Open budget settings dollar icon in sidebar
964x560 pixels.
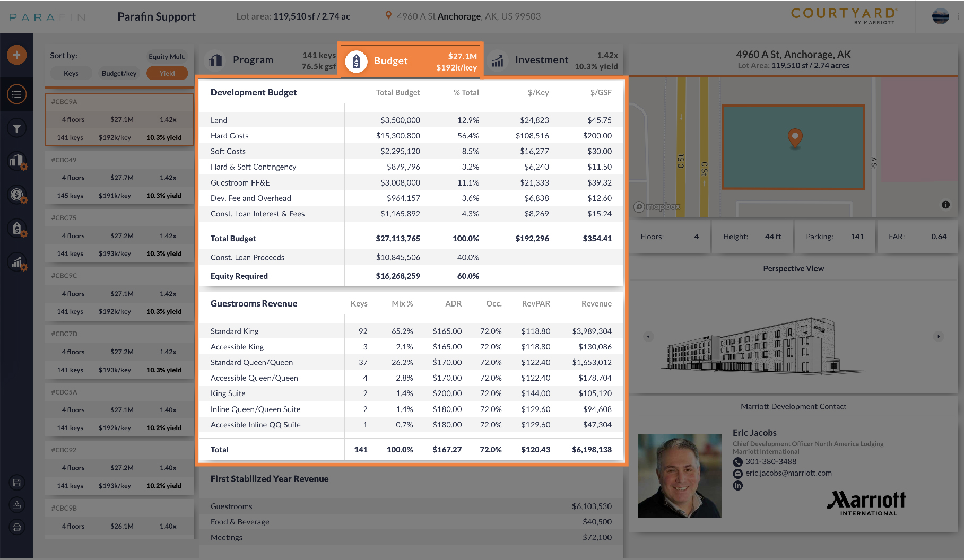[18, 195]
